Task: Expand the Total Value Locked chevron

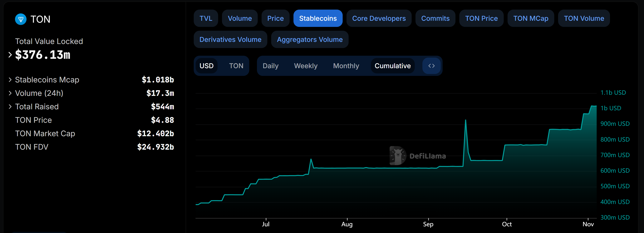Action: 10,55
